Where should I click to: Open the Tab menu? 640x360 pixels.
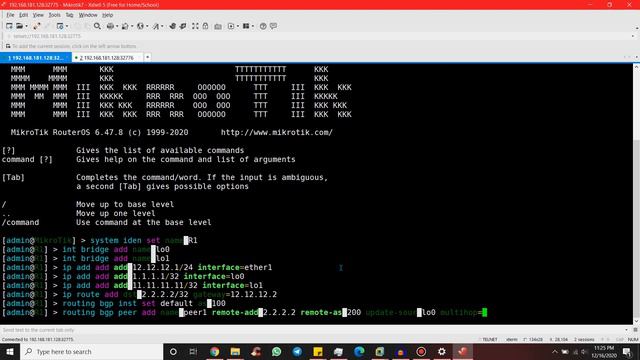coord(69,15)
